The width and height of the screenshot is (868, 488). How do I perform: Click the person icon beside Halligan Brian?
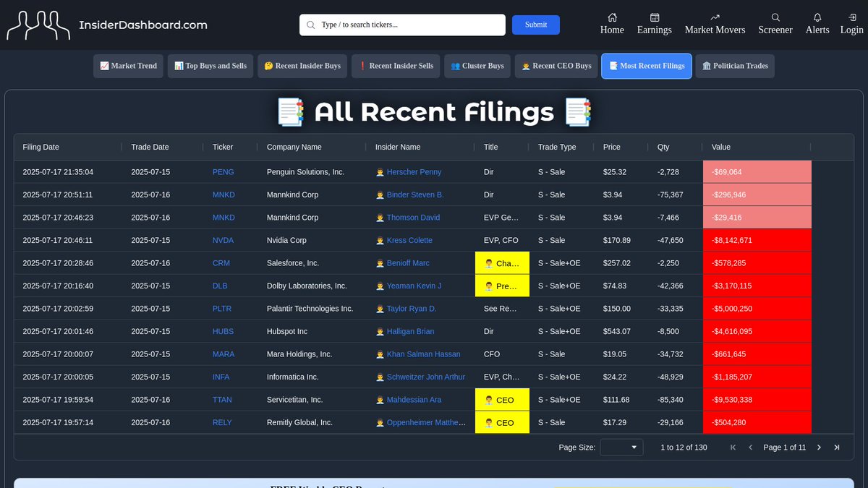pos(380,331)
